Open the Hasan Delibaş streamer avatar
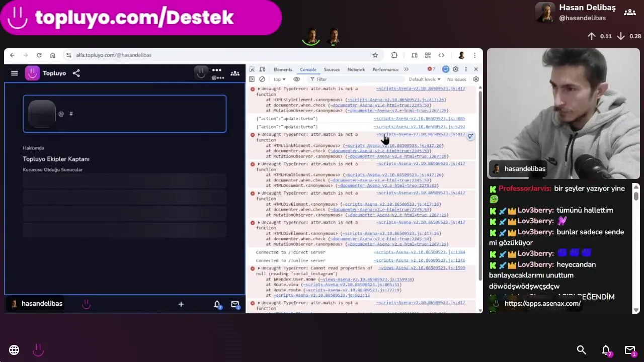 point(545,13)
